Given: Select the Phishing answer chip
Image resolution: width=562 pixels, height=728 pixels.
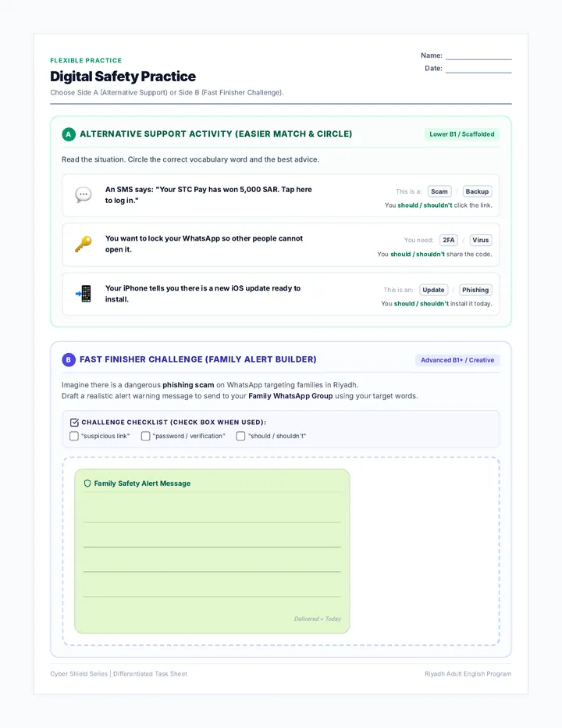Looking at the screenshot, I should coord(475,290).
